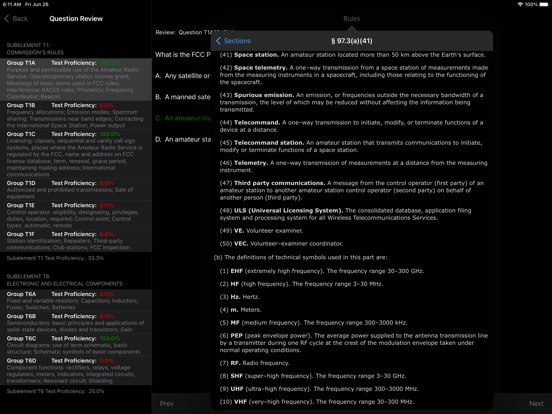Viewport: 552px width, 414px height.
Task: Click 'Subelement T6 Test Proficiency: 25.0%' text
Action: coord(55,391)
